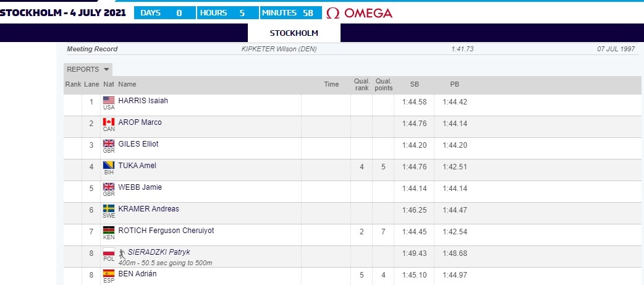Screen dimensions: 644x285
Task: Sort by the PB column header
Action: 454,85
